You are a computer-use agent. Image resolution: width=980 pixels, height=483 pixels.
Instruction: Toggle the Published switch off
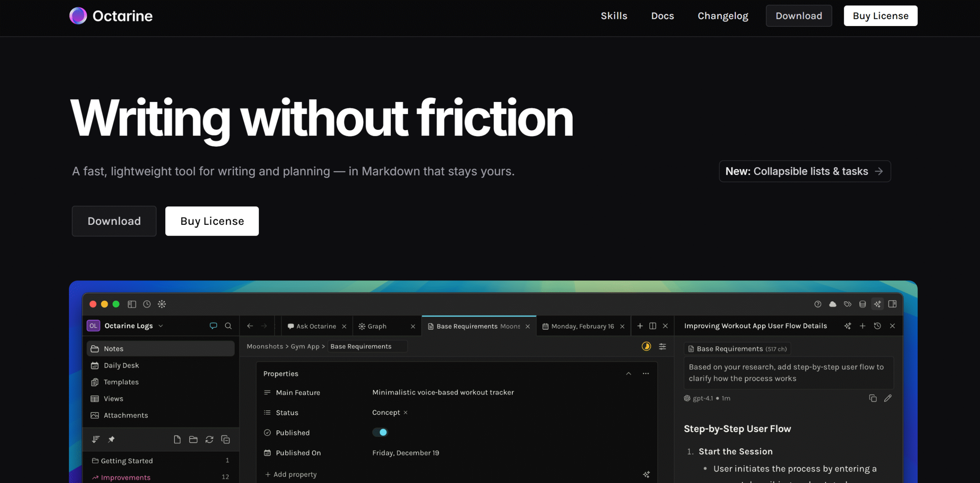(380, 432)
